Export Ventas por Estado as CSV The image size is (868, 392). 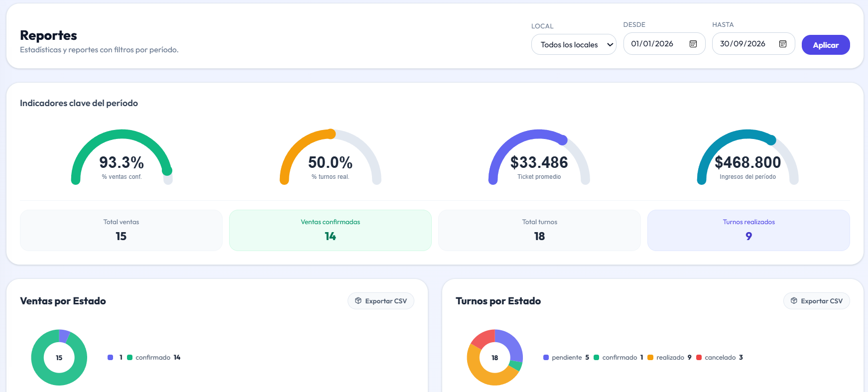coord(381,301)
